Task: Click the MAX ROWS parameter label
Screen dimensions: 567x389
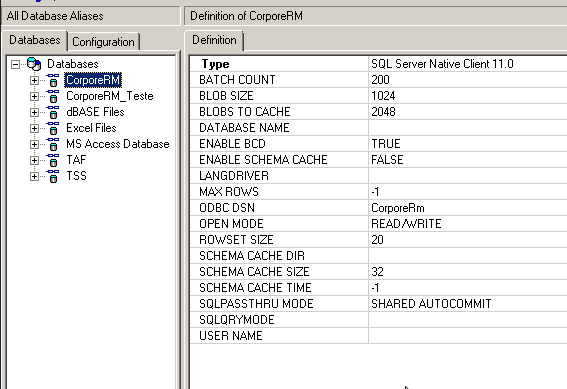Action: click(x=229, y=192)
